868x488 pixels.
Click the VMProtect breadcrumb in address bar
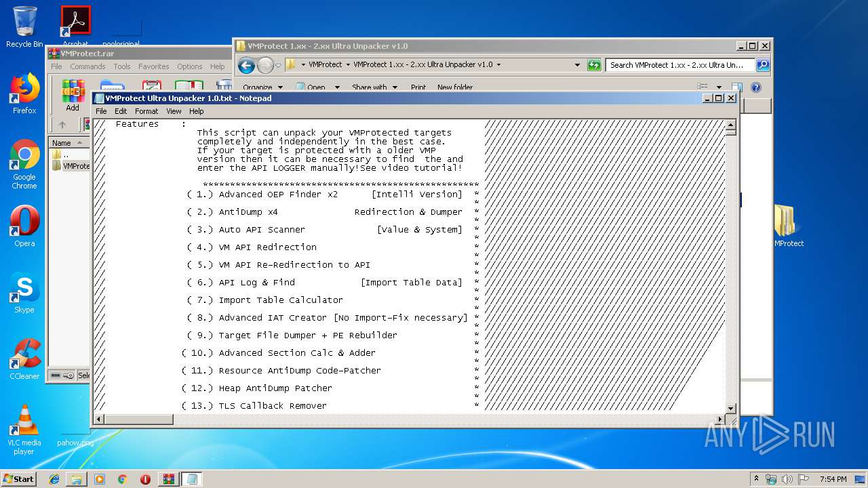click(325, 65)
